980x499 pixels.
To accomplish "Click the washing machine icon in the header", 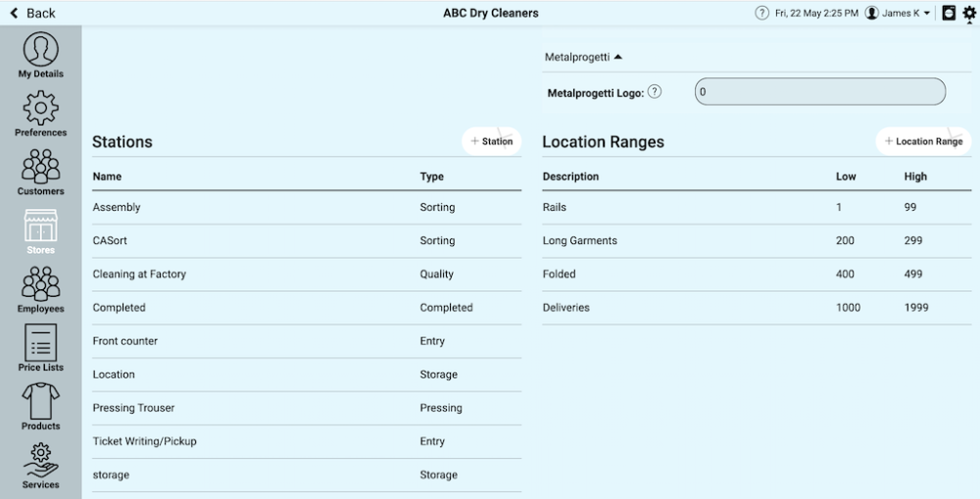I will pos(949,13).
